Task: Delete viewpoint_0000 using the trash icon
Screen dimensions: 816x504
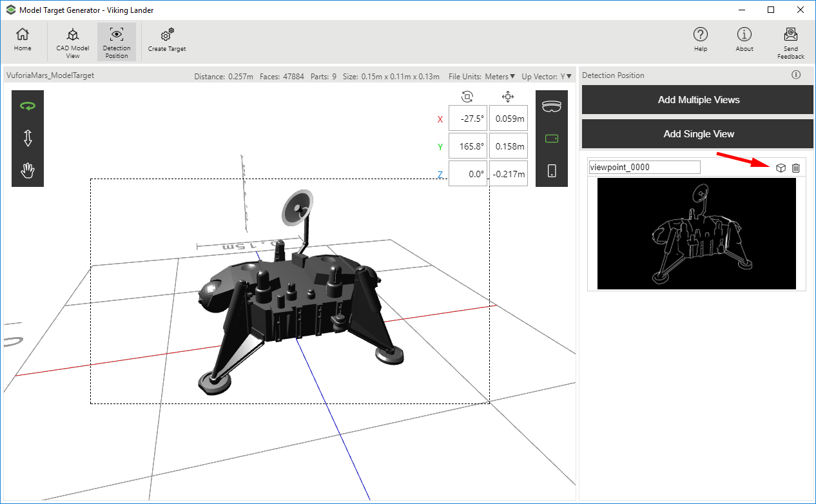Action: click(x=796, y=168)
